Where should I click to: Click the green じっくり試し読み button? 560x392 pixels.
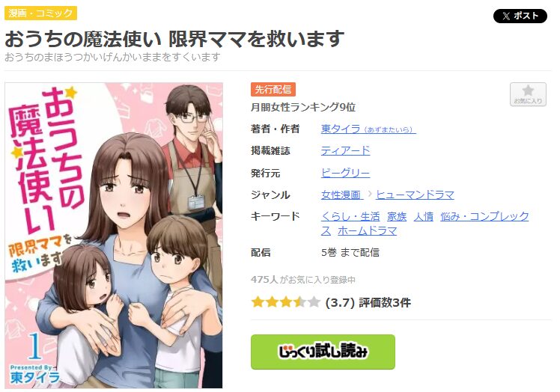(323, 352)
